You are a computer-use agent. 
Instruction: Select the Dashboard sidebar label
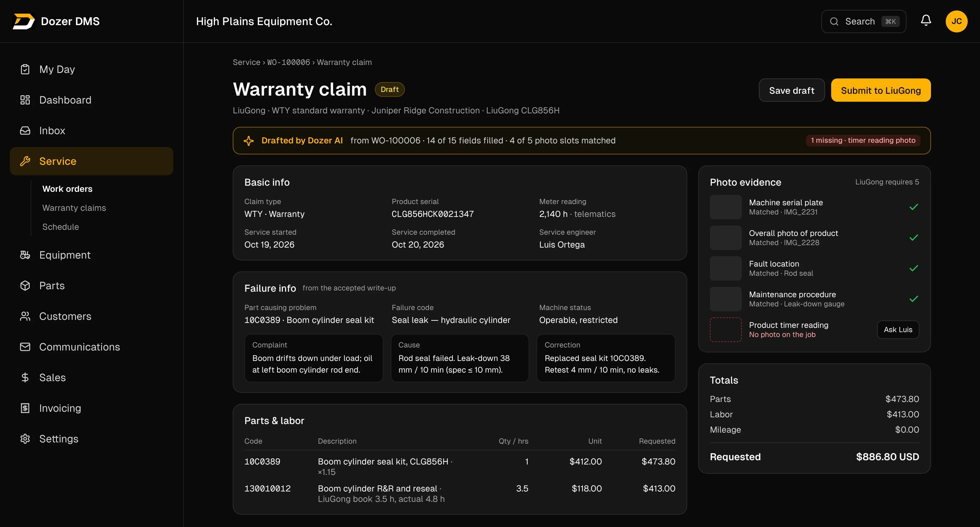coord(65,100)
